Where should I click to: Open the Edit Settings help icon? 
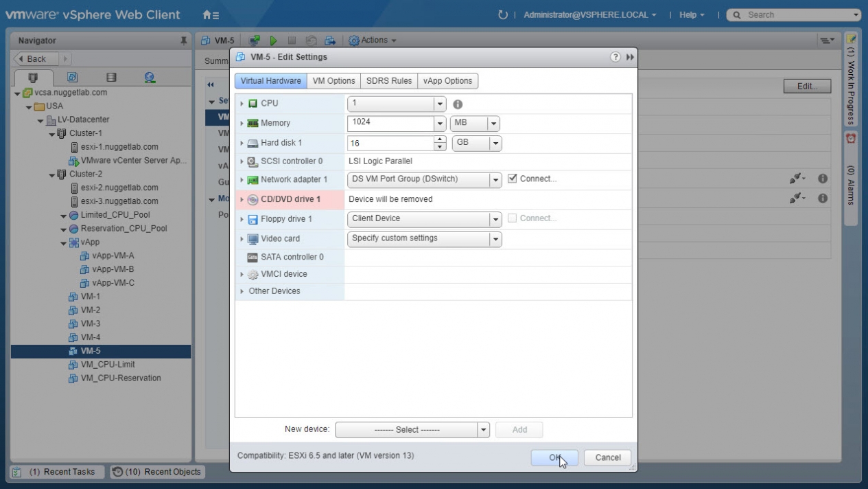click(x=615, y=57)
